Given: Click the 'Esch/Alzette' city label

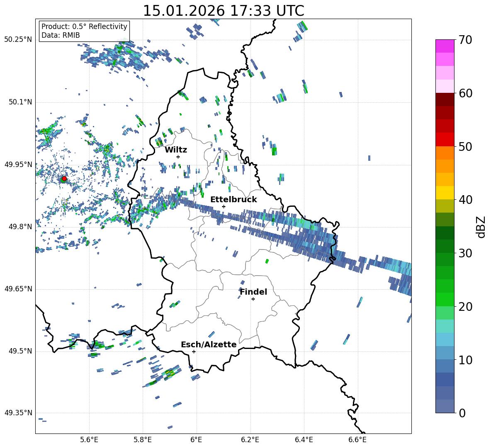Looking at the screenshot, I should (x=209, y=344).
